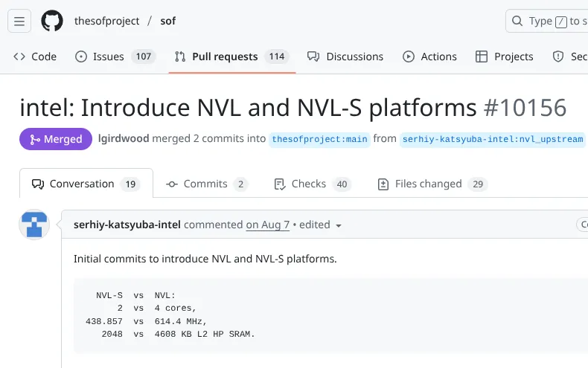Switch to the Projects tab
Viewport: 588px width, 368px height.
[x=504, y=57]
